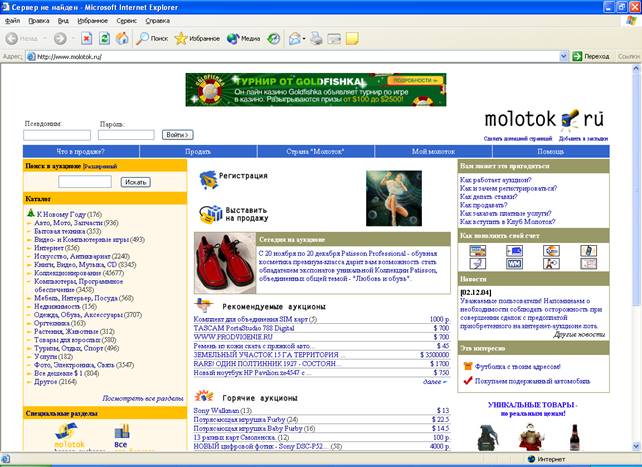The width and height of the screenshot is (642, 467).
Task: Click the Войти login button
Action: [178, 135]
